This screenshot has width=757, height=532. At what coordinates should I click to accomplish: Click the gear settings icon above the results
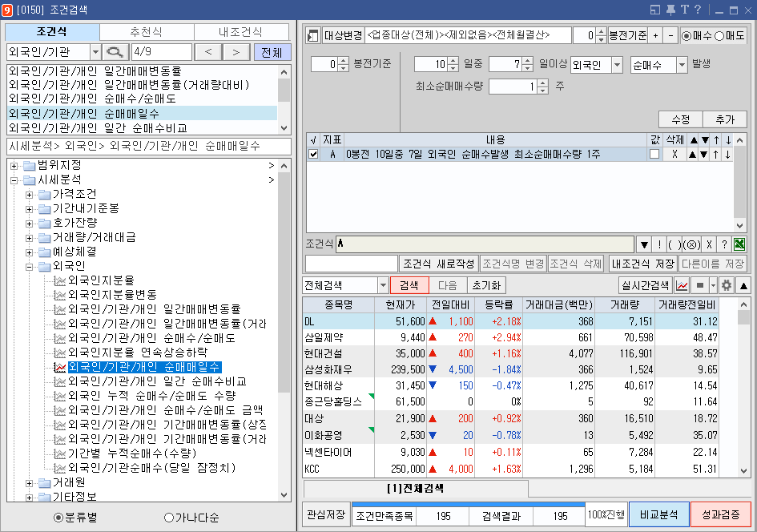coord(727,286)
